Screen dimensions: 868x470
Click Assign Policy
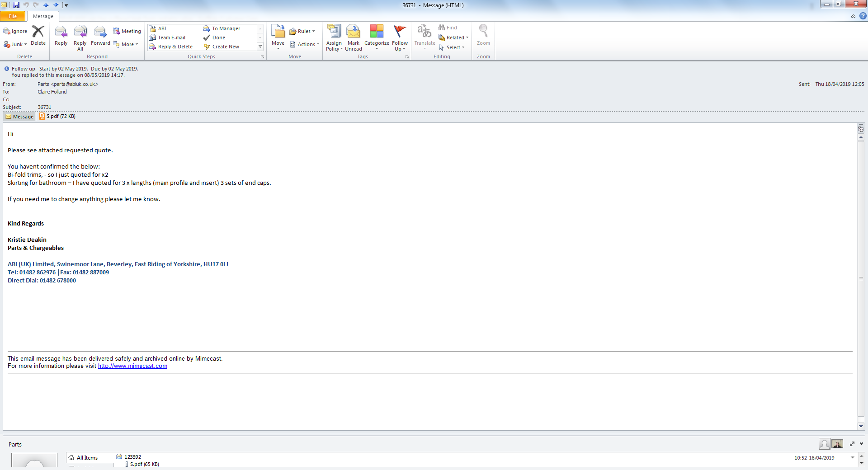[x=334, y=38]
